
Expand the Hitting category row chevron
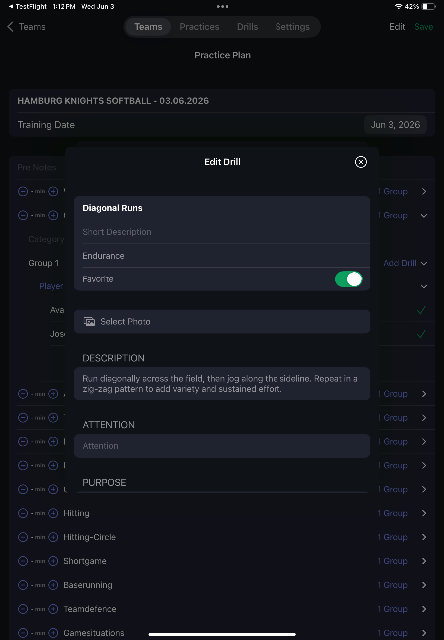[424, 513]
